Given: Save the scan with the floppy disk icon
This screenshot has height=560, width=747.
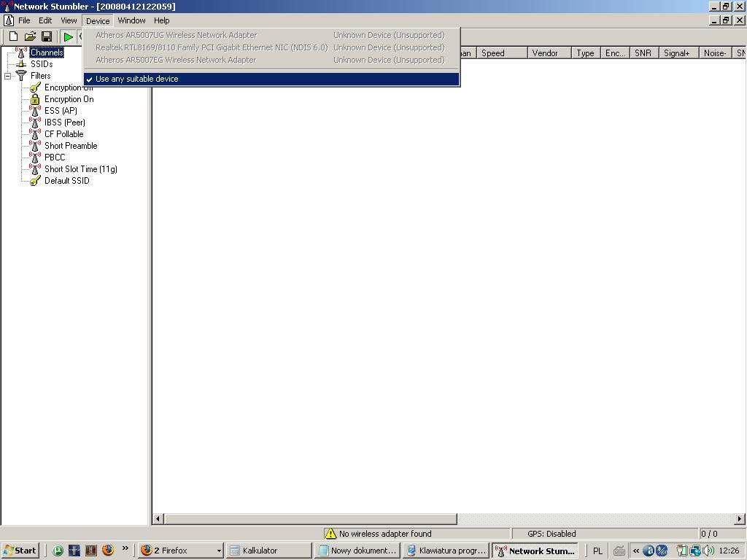Looking at the screenshot, I should pyautogui.click(x=46, y=36).
